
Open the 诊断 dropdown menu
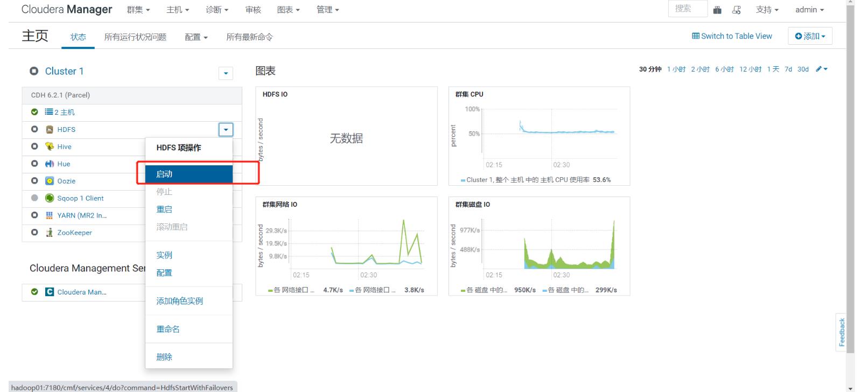217,10
